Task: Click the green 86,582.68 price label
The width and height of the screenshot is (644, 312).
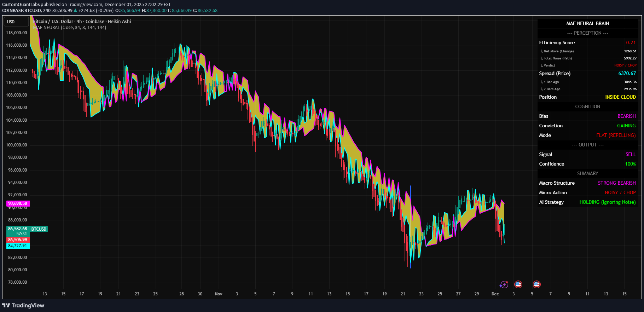Action: coord(18,229)
